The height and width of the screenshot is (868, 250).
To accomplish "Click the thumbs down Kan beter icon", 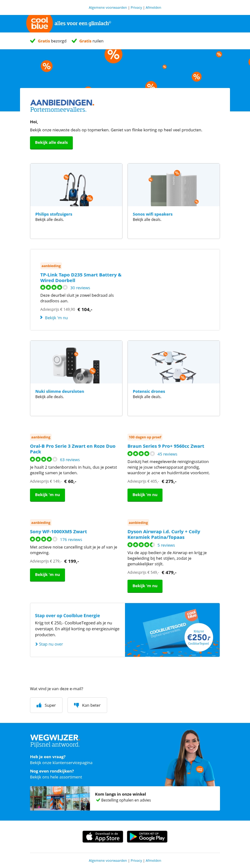I will (x=76, y=705).
